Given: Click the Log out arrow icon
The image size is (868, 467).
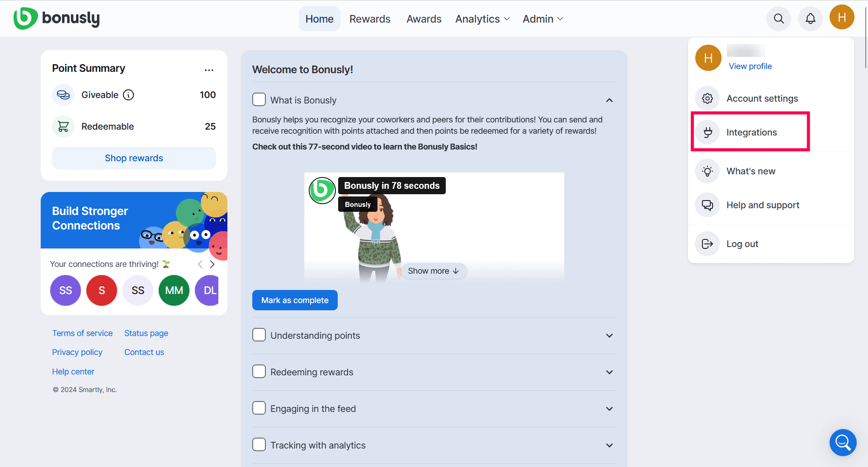Looking at the screenshot, I should (x=708, y=244).
